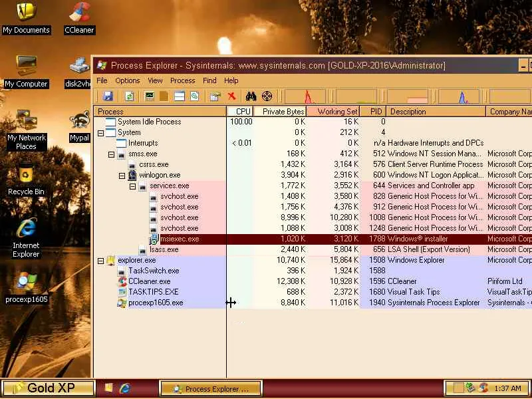The image size is (532, 399).
Task: Click the procexp1605.exe process icon
Action: [122, 303]
